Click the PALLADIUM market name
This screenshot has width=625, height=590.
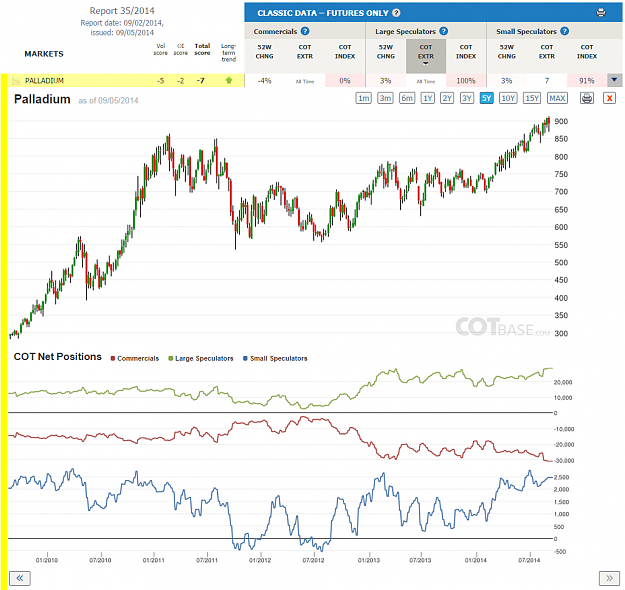click(44, 81)
